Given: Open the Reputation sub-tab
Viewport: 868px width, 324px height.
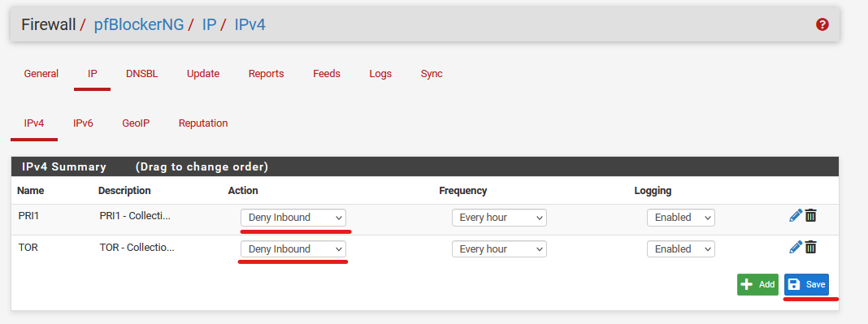Looking at the screenshot, I should click(x=203, y=123).
